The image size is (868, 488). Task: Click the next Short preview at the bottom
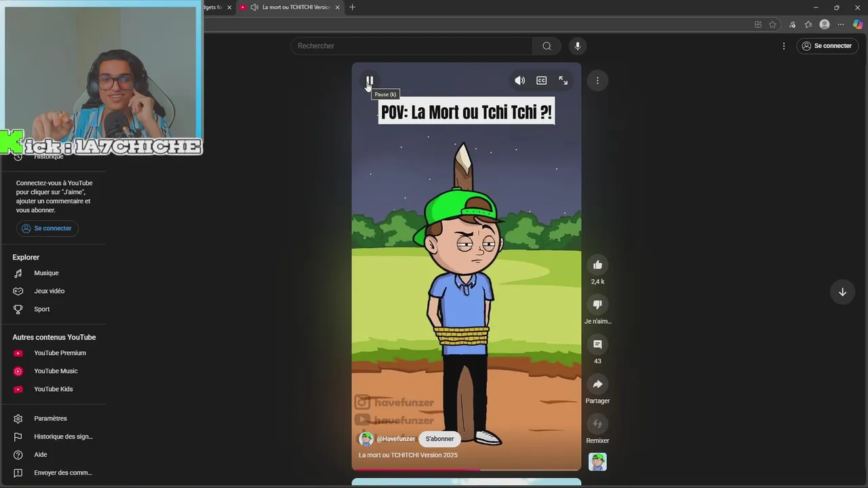(x=466, y=483)
